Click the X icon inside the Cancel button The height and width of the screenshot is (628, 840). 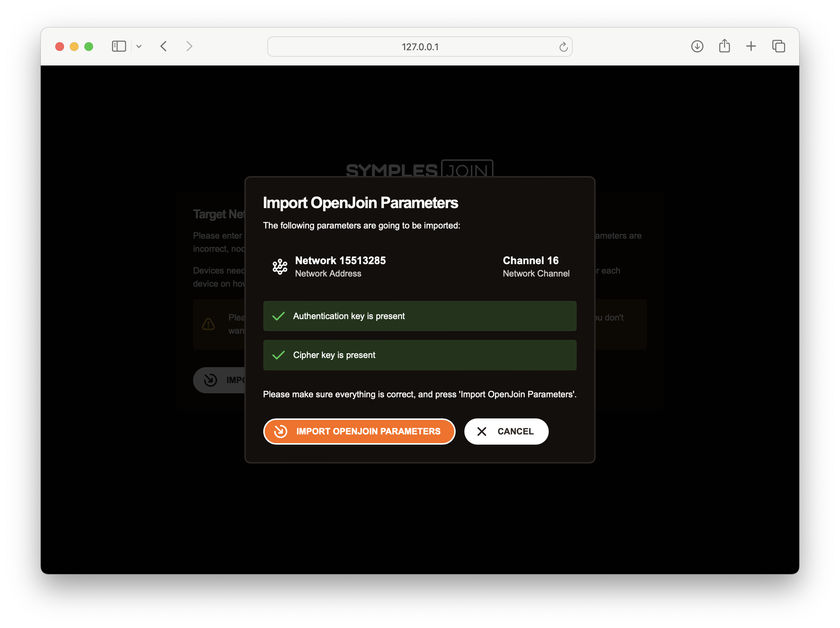point(481,431)
